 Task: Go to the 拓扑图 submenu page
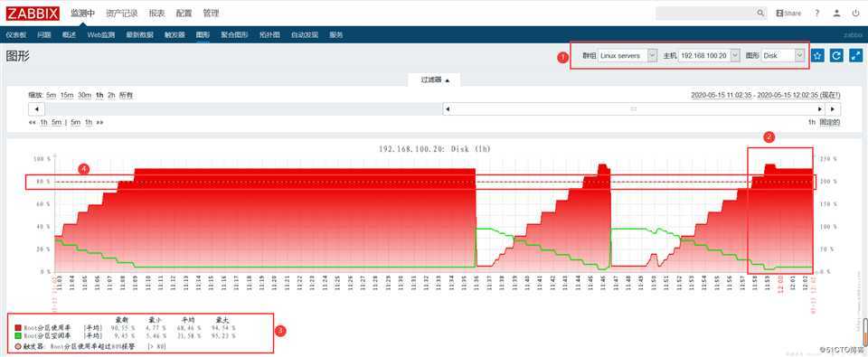(x=269, y=35)
